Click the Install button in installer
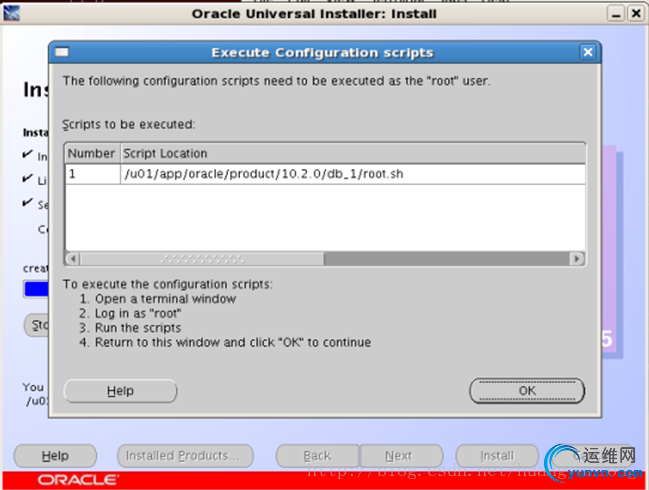The height and width of the screenshot is (490, 649). (497, 456)
